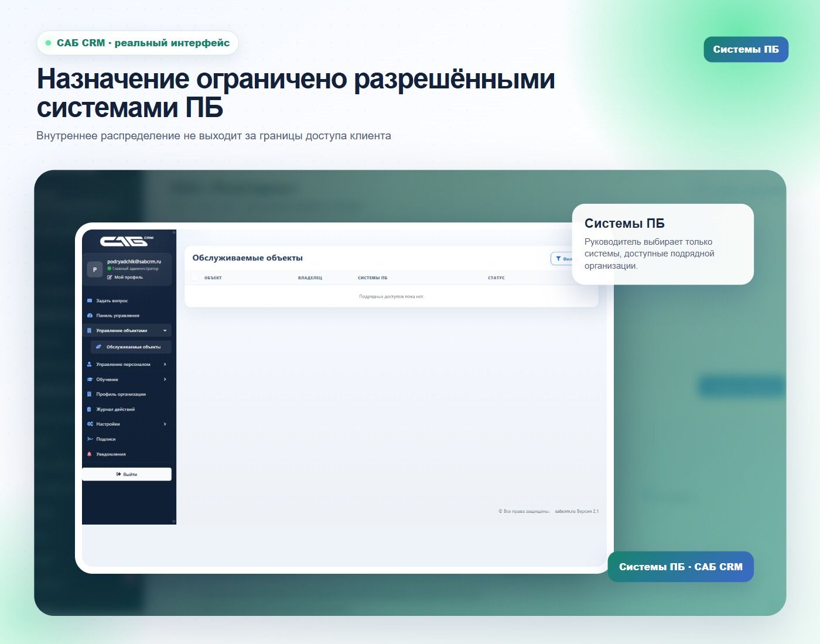Click the building icon of Профиль организации

pos(90,394)
